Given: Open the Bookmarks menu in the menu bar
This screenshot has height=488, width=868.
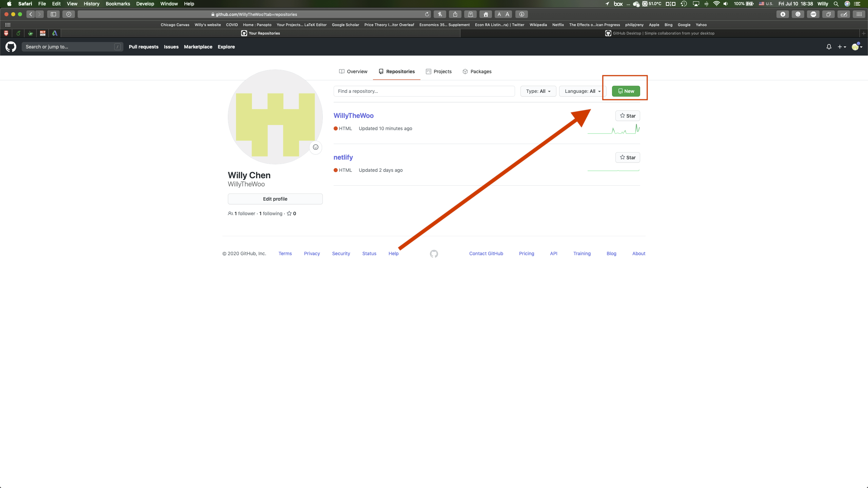Looking at the screenshot, I should pos(118,4).
